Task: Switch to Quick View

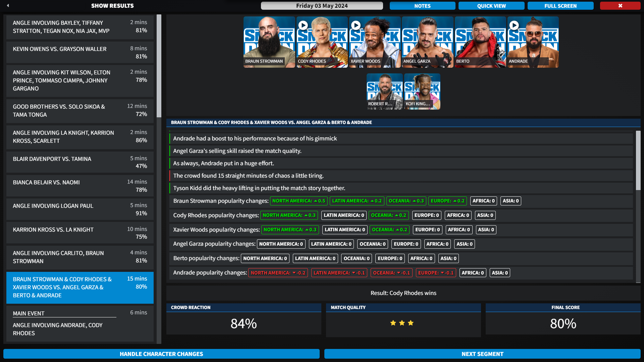Action: coord(491,6)
